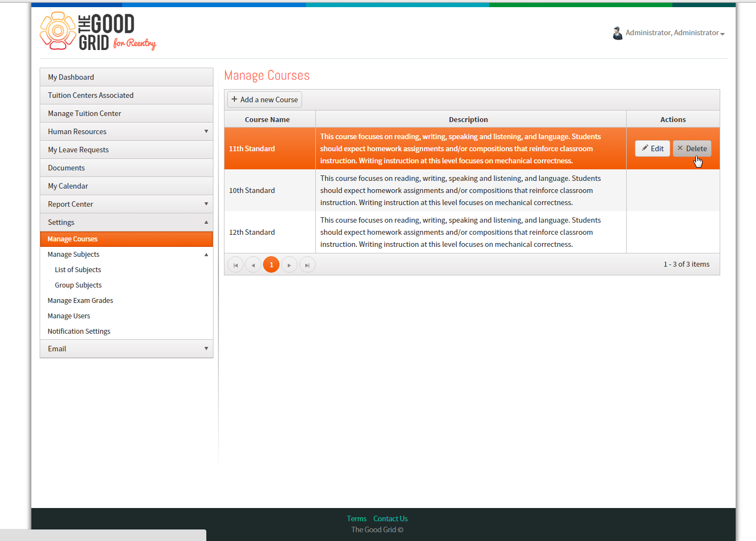Select the 12th Standard course row
The height and width of the screenshot is (541, 756).
point(472,232)
